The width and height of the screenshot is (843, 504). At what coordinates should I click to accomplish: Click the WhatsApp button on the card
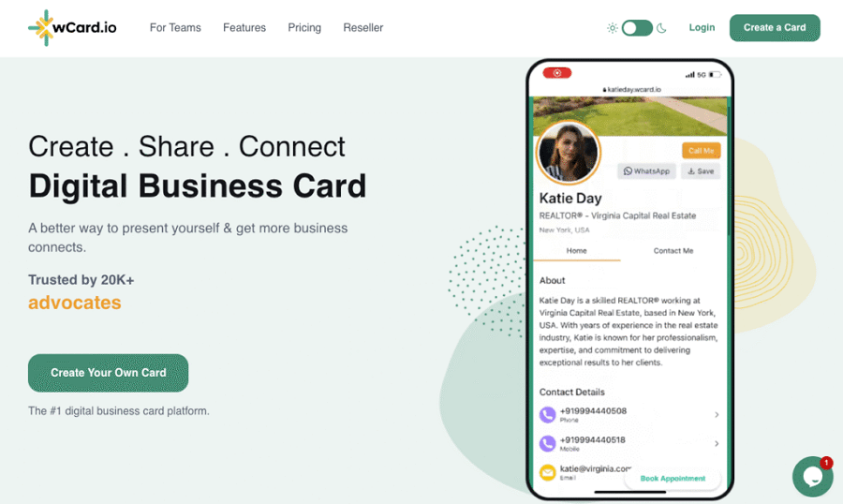(646, 171)
